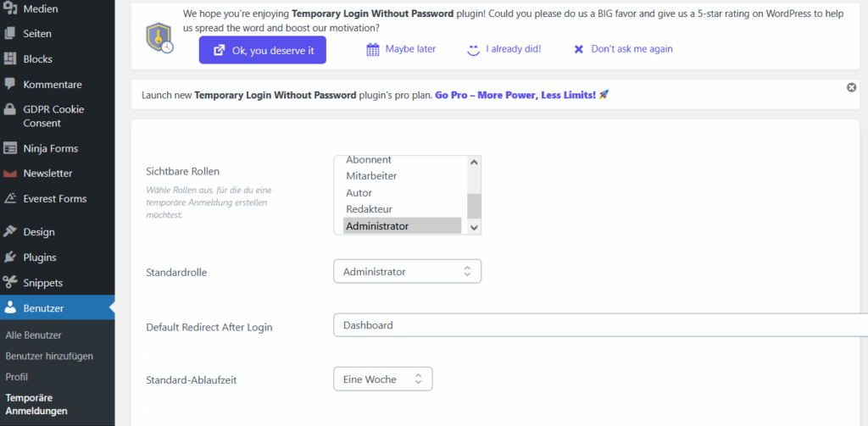The image size is (868, 426).
Task: Dismiss the Go Pro notice
Action: point(851,87)
